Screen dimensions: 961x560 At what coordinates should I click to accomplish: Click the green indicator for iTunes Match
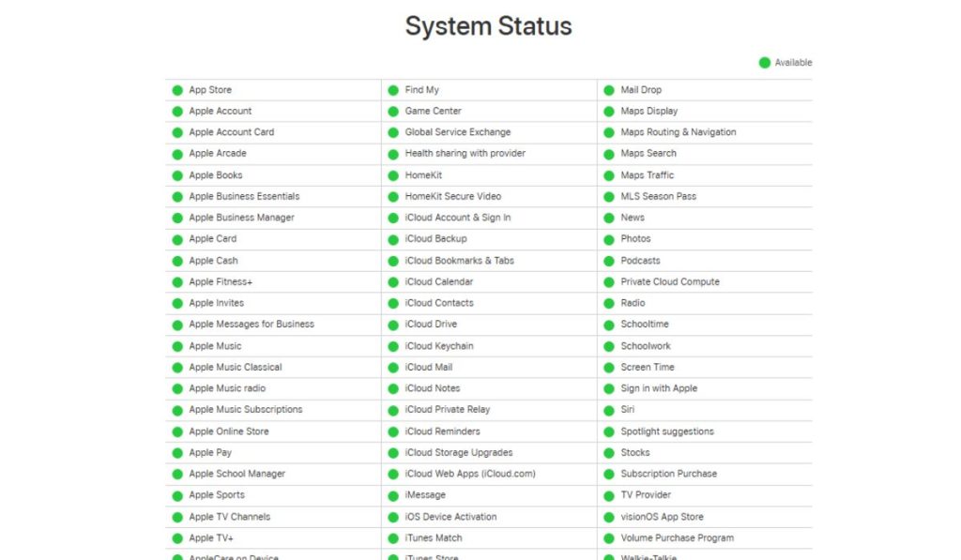[393, 538]
